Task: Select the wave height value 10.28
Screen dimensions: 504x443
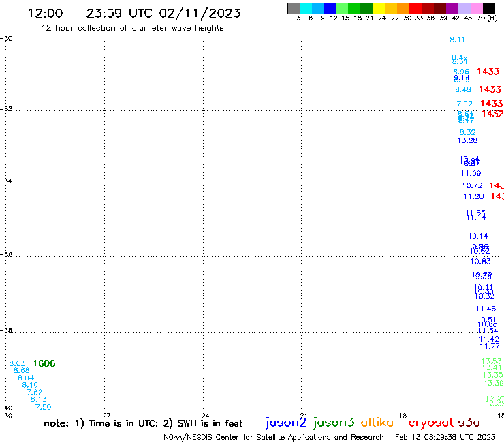Action: coord(467,140)
